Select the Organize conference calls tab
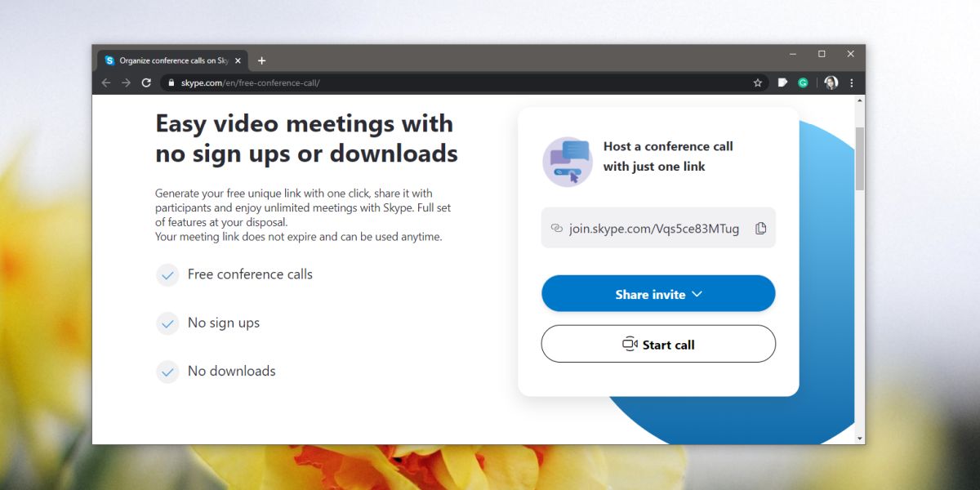Viewport: 980px width, 490px height. [x=173, y=60]
